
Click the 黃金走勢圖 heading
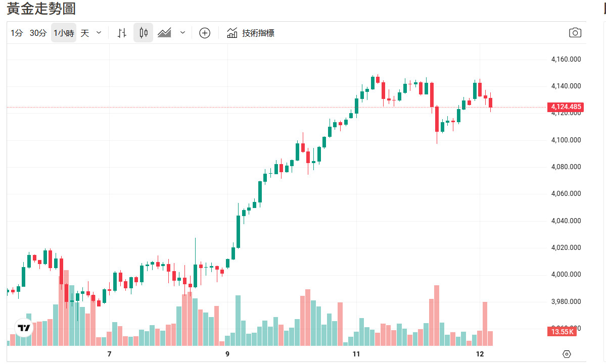pos(41,9)
